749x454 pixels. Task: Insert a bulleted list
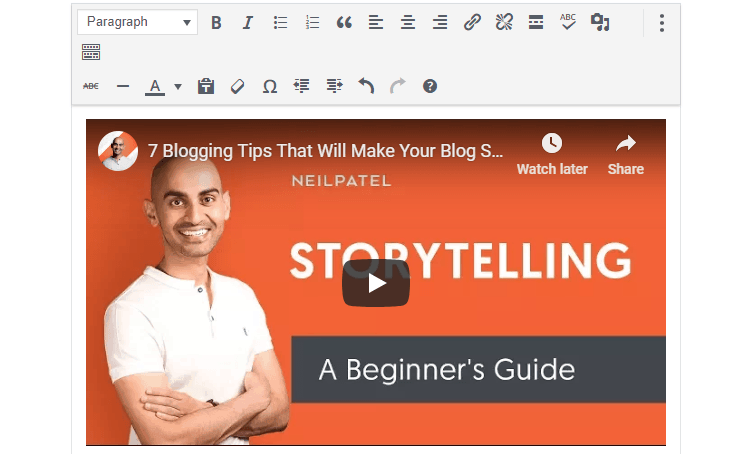click(280, 22)
